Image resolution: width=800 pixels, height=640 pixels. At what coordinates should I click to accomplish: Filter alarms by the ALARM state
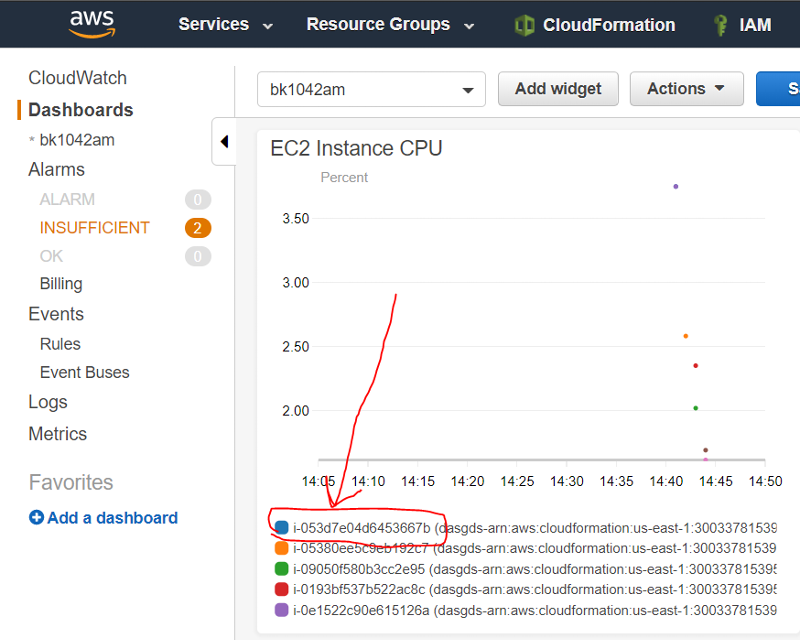[x=67, y=199]
